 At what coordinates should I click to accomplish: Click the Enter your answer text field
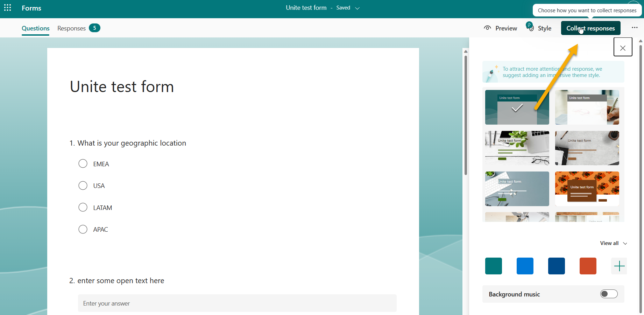click(237, 303)
